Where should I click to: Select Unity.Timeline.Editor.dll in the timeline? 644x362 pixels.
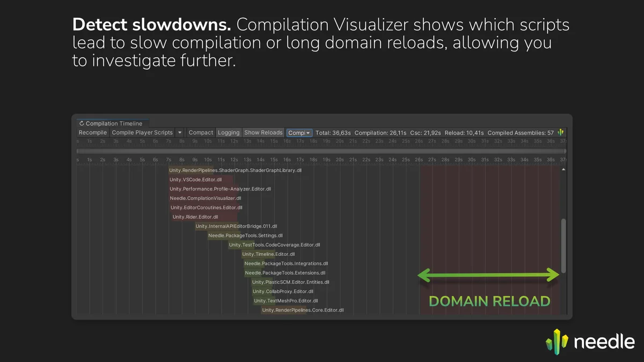click(268, 254)
